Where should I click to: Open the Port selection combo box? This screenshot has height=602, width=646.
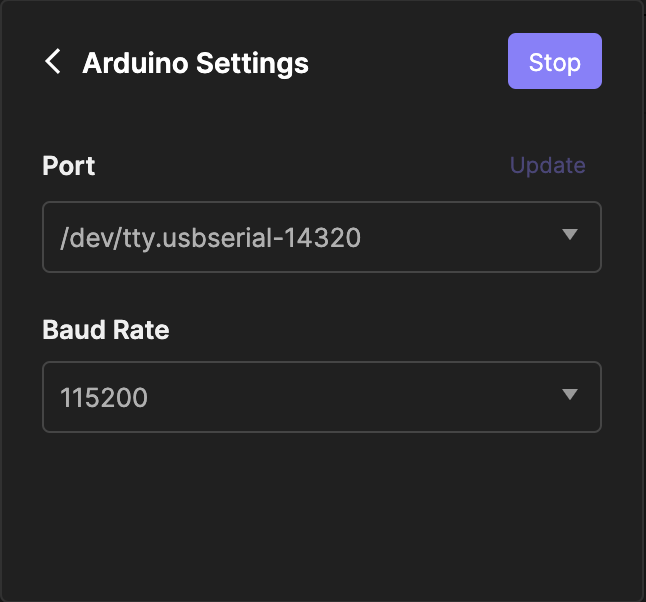[x=321, y=237]
